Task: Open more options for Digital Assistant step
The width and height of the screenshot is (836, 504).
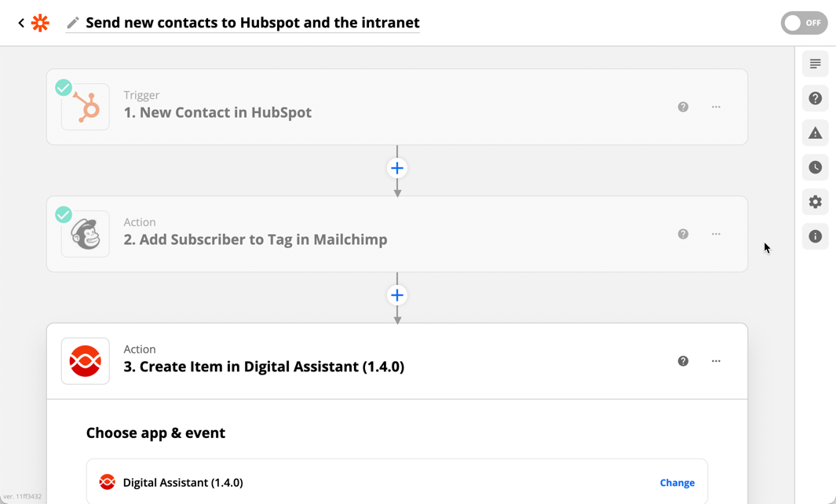Action: pos(716,361)
